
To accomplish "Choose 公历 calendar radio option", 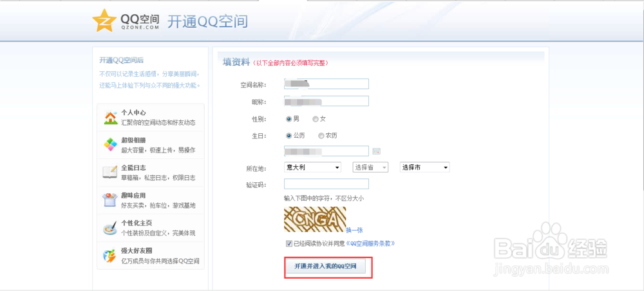I will [289, 136].
